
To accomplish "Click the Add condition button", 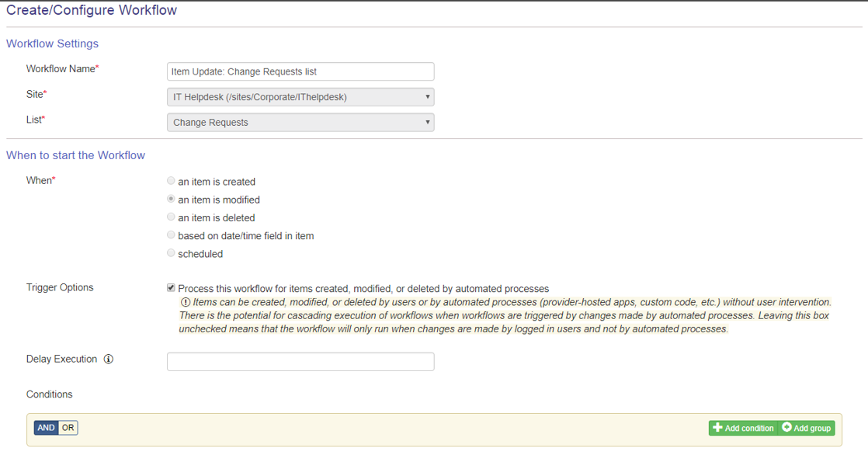I will 744,428.
